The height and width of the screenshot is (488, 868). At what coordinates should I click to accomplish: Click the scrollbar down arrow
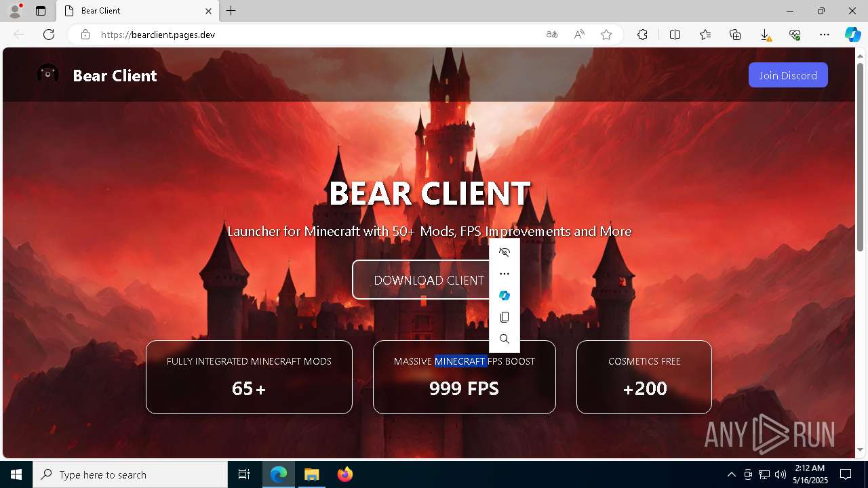(860, 449)
